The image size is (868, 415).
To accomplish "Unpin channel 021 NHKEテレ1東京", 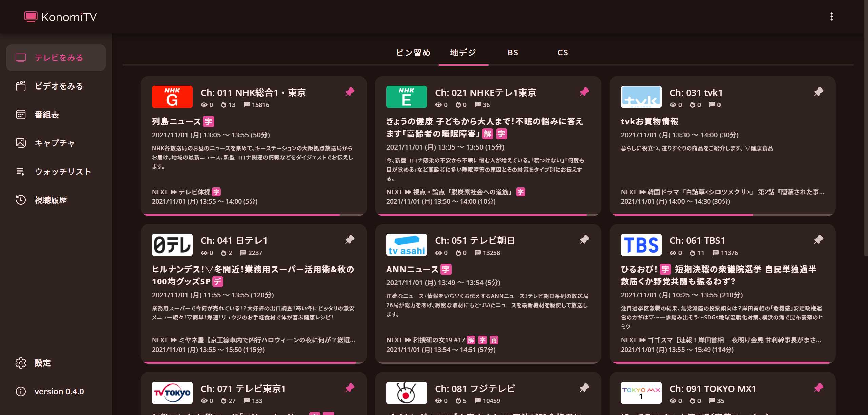I will 584,92.
